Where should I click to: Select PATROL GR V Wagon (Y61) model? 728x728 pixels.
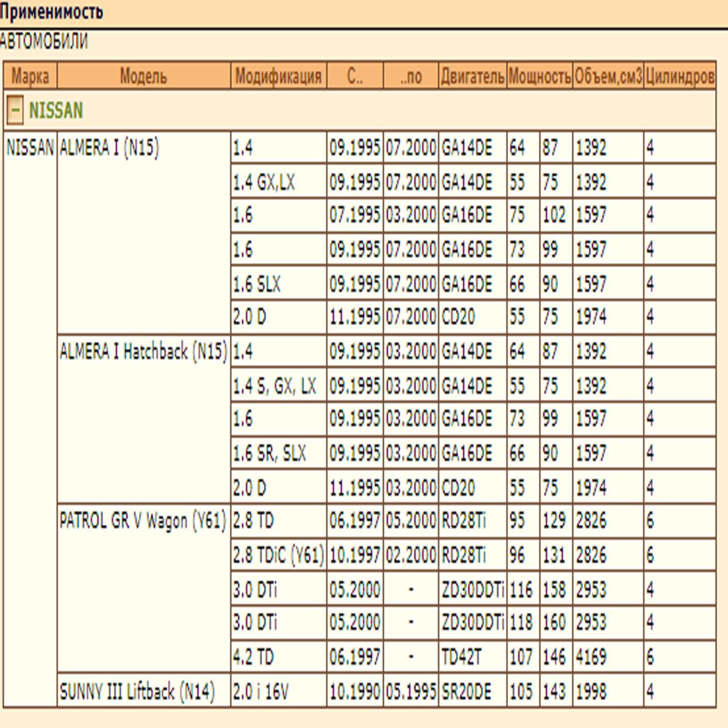point(143,521)
